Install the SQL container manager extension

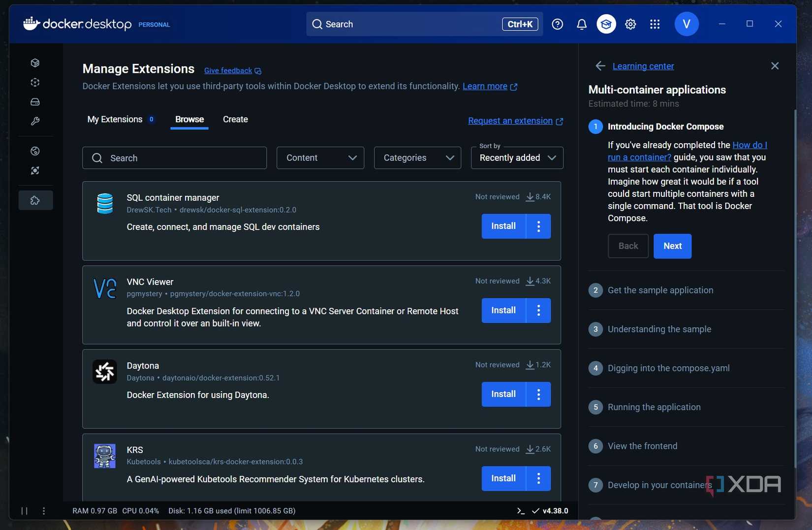click(503, 226)
